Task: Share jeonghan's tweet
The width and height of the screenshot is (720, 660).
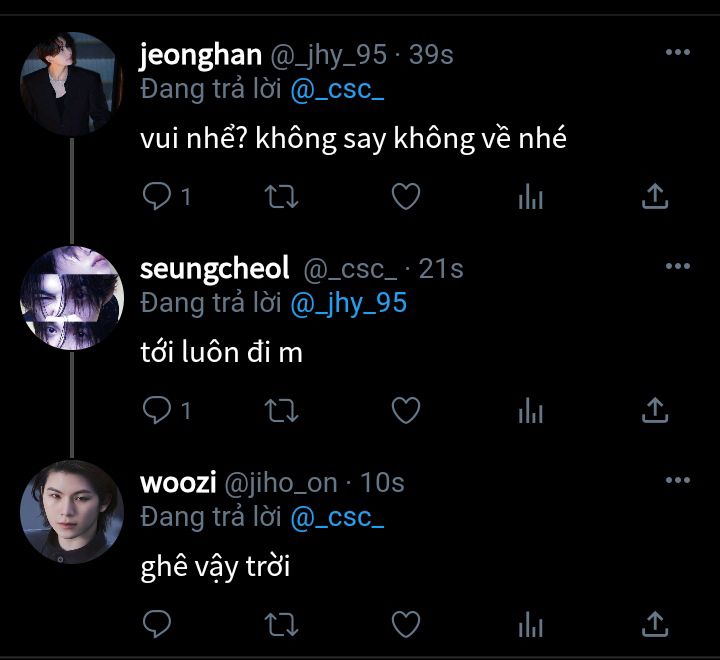Action: point(655,196)
